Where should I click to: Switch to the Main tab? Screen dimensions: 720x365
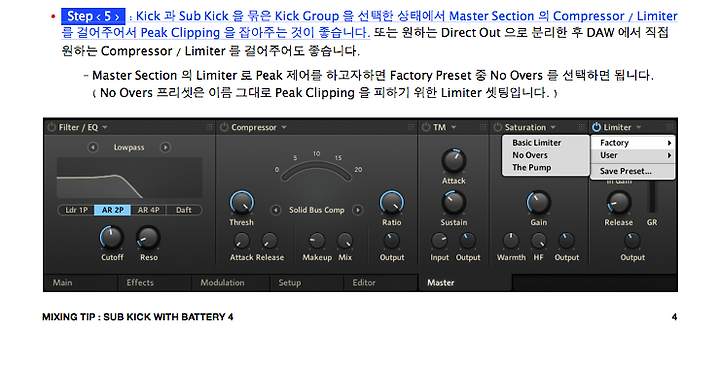81,283
